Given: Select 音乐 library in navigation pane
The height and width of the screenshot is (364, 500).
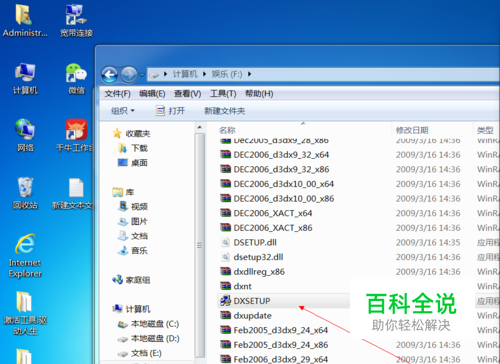Looking at the screenshot, I should (133, 251).
